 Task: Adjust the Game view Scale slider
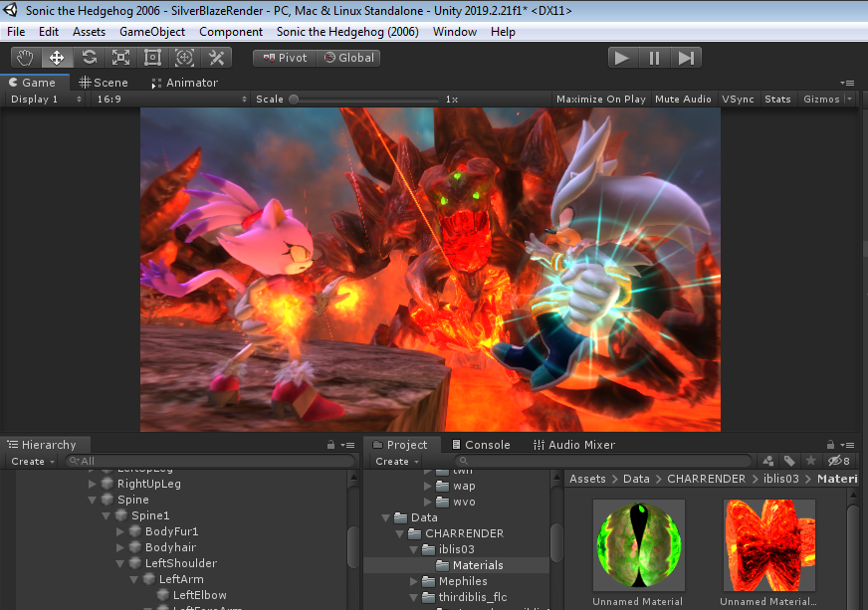(365, 100)
